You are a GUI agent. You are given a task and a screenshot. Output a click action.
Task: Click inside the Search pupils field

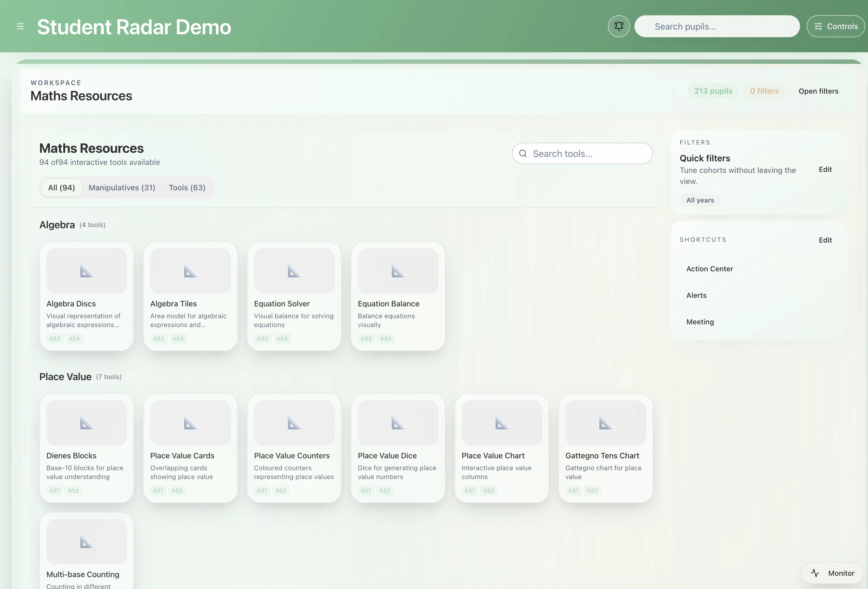coord(717,26)
